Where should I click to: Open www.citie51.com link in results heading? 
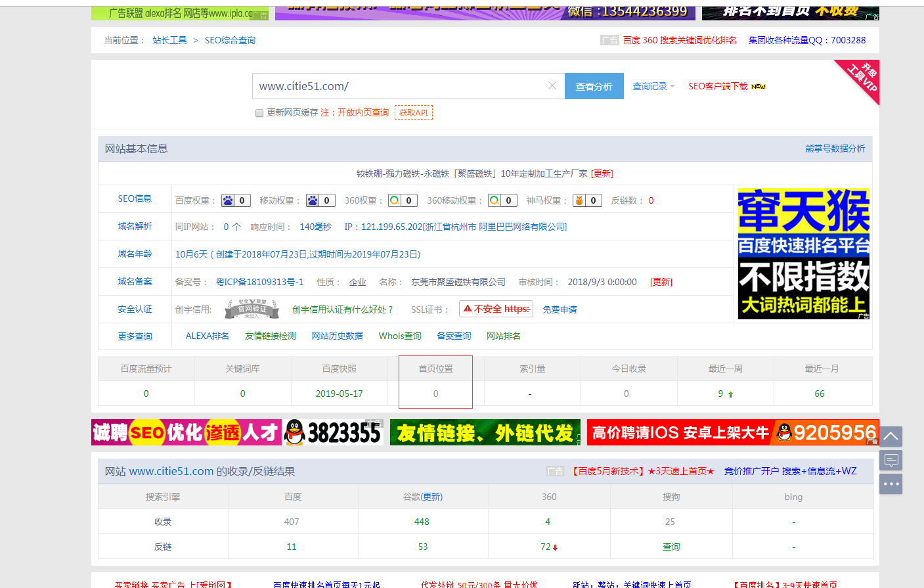[171, 471]
